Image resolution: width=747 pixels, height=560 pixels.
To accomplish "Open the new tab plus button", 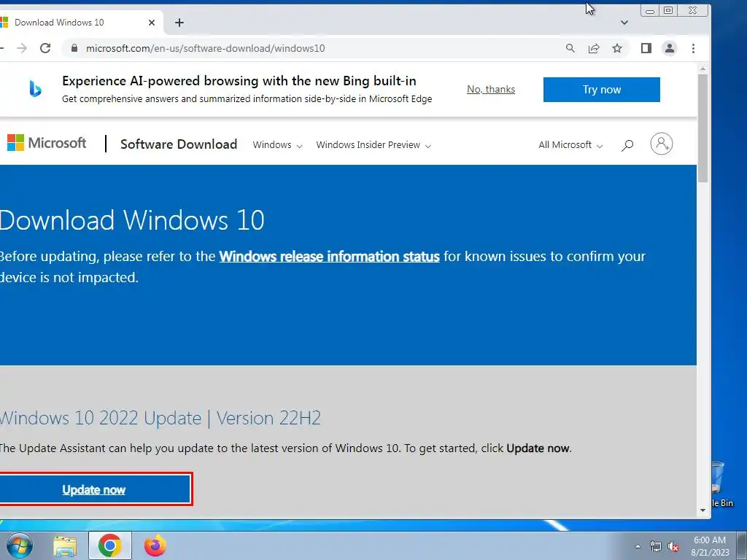I will click(x=179, y=23).
